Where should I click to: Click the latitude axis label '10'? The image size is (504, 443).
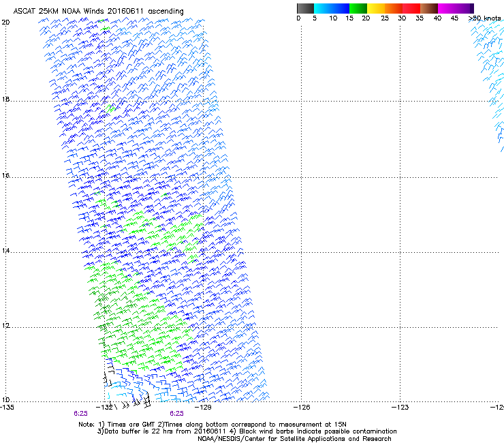pyautogui.click(x=5, y=400)
